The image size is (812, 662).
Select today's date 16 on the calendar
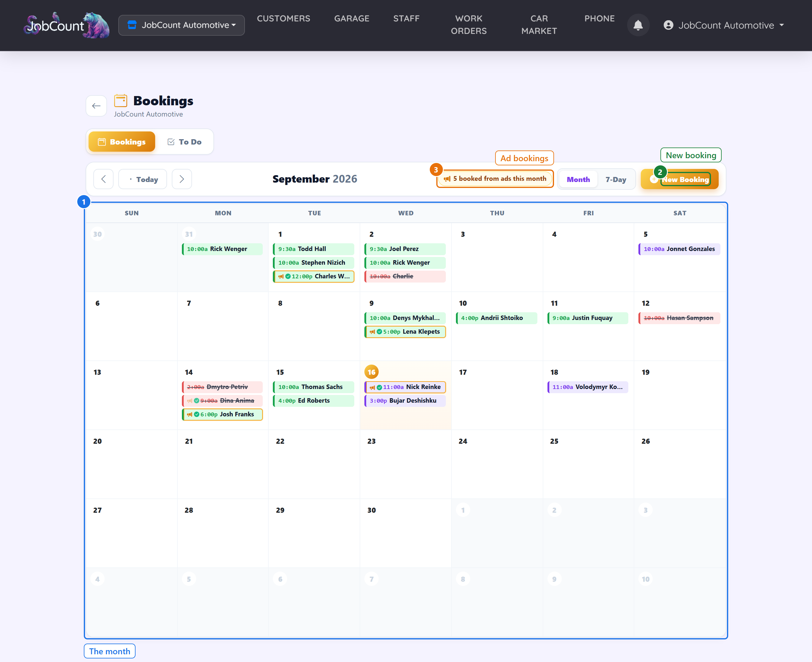(372, 372)
